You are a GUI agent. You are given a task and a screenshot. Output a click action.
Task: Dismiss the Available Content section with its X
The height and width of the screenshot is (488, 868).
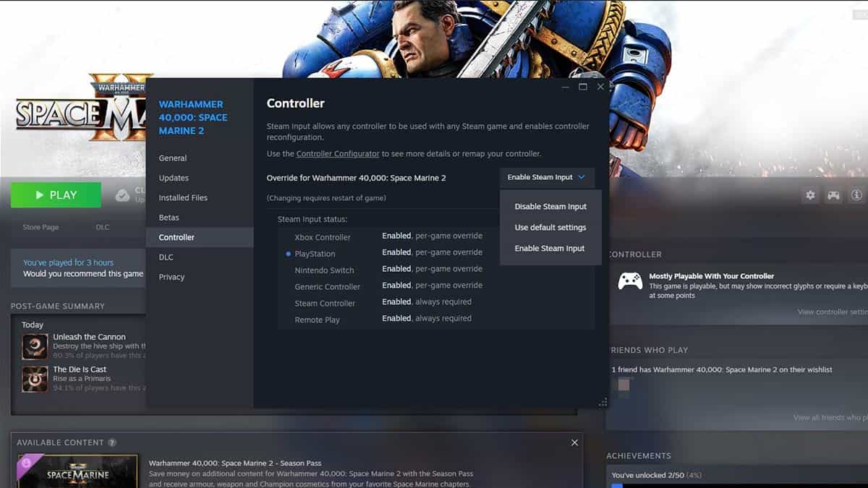tap(574, 442)
